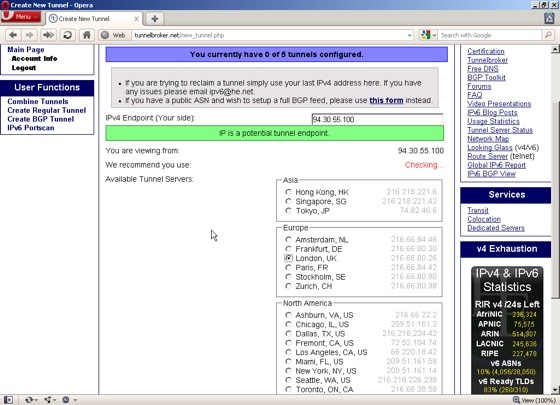Viewport: 560px width, 405px height.
Task: Go forward with the Forward arrow button
Action: click(x=30, y=35)
